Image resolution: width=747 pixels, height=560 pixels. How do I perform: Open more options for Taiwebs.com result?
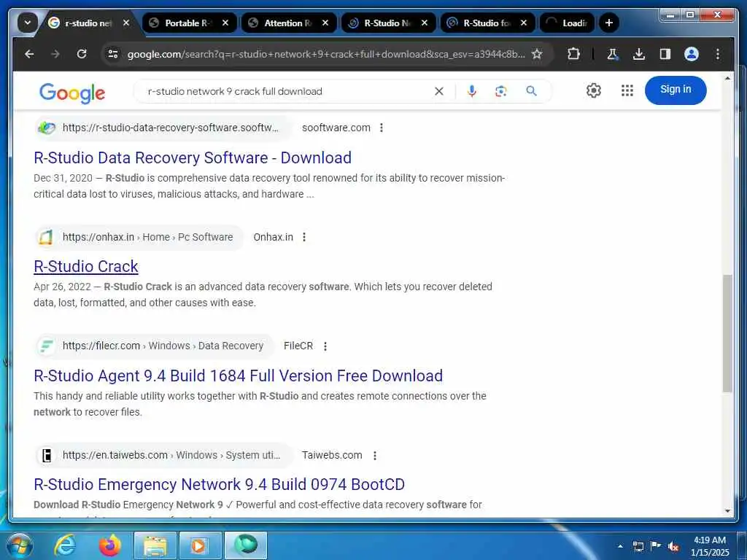375,456
